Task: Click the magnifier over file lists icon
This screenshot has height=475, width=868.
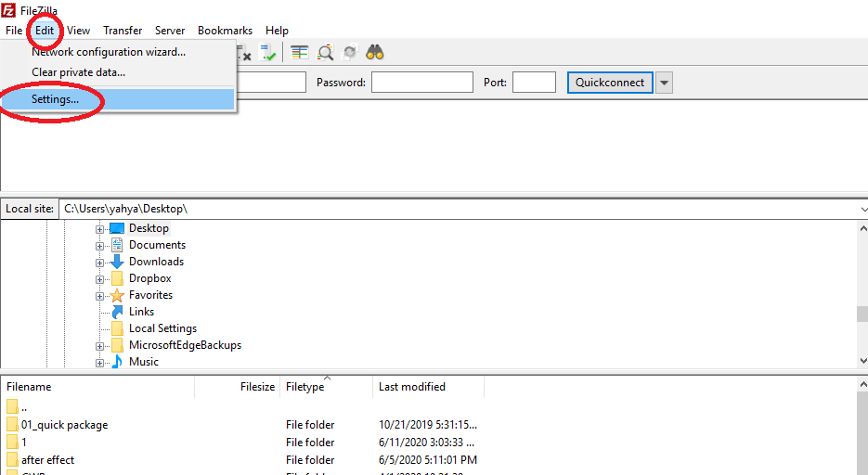Action: click(325, 53)
